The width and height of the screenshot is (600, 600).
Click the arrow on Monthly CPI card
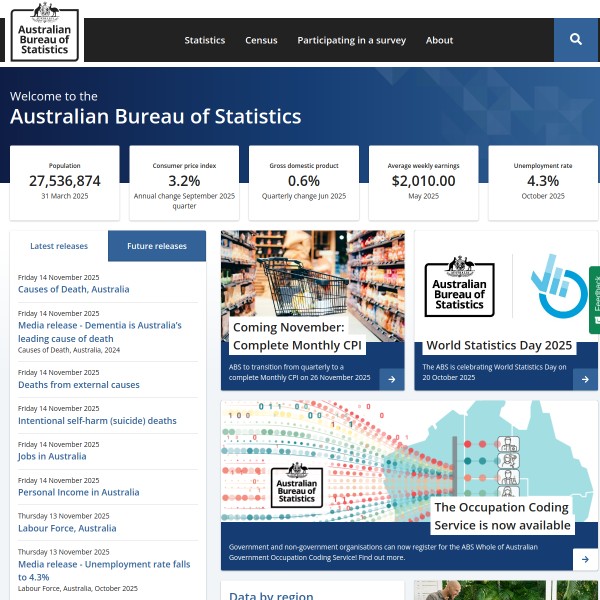pos(391,379)
